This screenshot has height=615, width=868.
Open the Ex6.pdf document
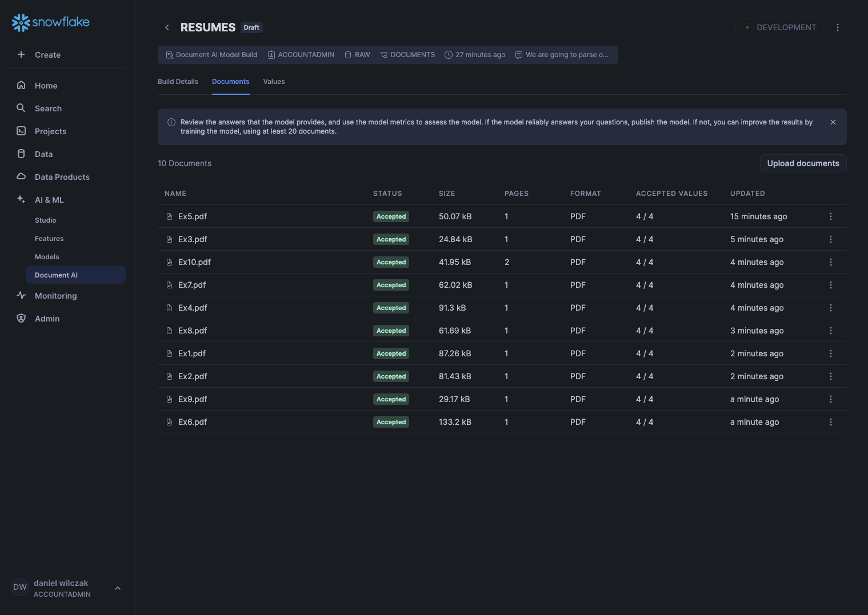[x=193, y=422]
